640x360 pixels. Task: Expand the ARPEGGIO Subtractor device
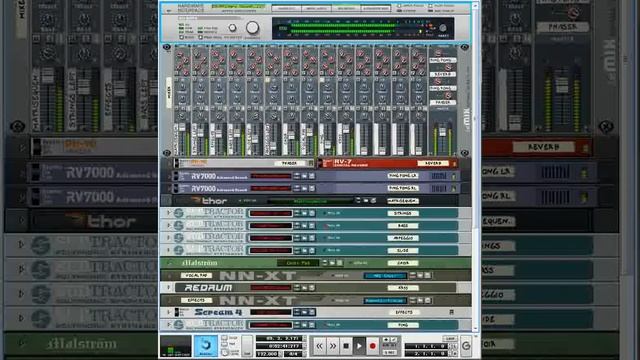point(169,238)
